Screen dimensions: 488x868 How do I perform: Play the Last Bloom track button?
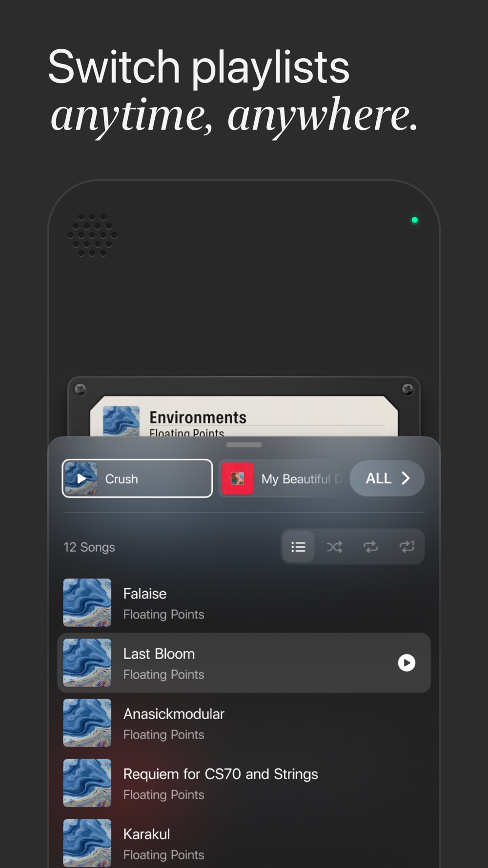coord(407,662)
